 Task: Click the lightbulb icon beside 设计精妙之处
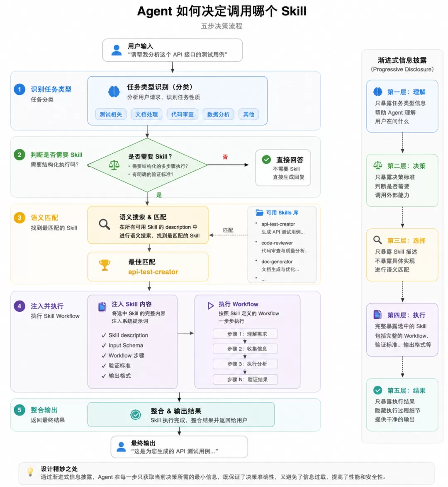[x=30, y=471]
